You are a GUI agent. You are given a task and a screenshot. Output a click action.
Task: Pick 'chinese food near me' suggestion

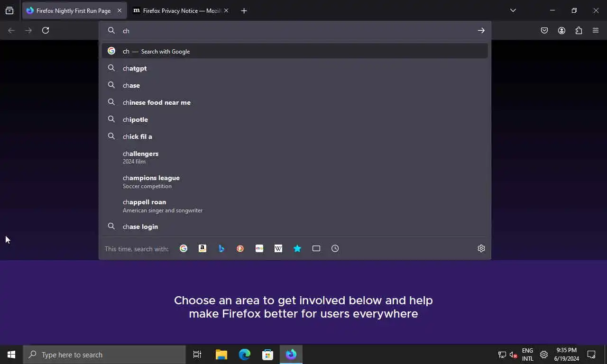tap(294, 102)
